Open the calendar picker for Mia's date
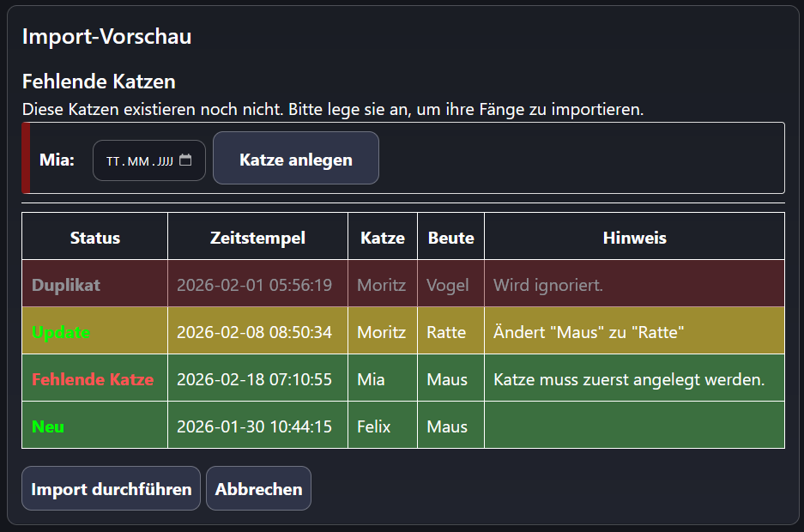804x532 pixels. tap(185, 160)
